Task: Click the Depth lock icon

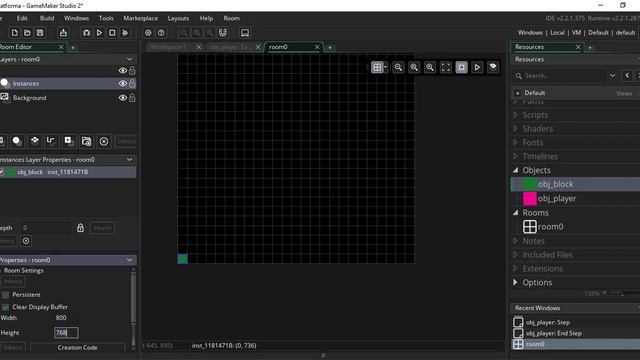Action: 80,228
